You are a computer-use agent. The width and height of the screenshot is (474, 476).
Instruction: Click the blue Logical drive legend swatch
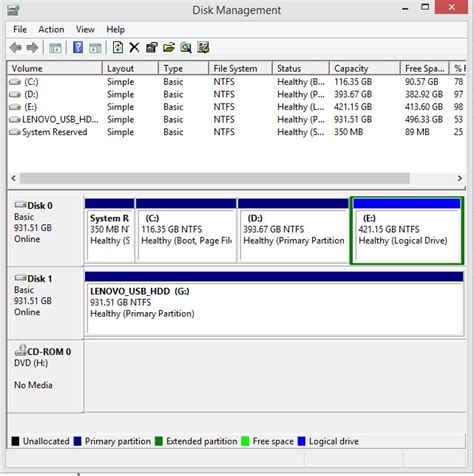[x=301, y=441]
